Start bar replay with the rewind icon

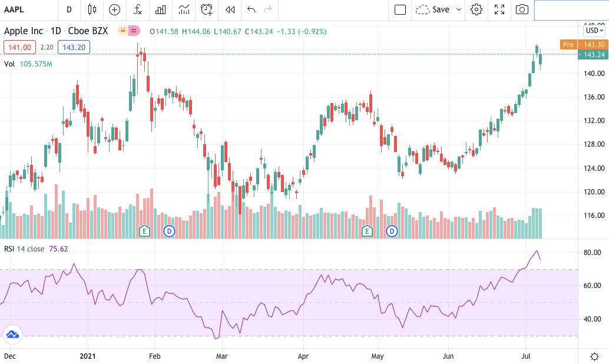[230, 9]
